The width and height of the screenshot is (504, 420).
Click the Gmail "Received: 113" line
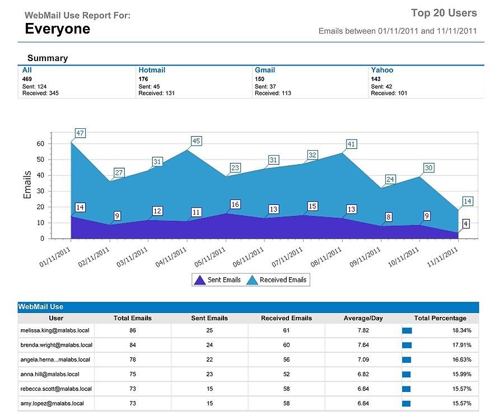(x=273, y=93)
